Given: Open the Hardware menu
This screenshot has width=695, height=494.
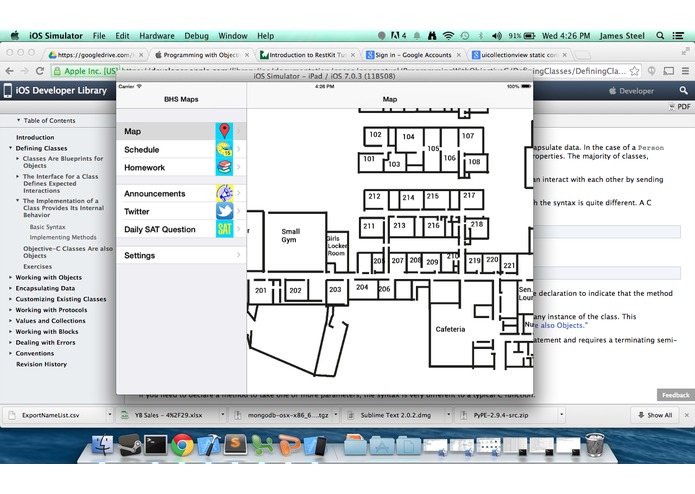Looking at the screenshot, I should coord(157,36).
